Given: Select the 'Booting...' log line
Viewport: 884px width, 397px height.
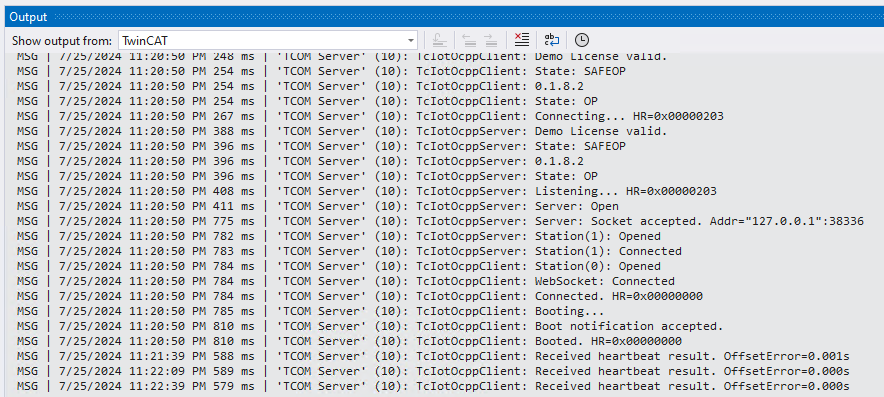Looking at the screenshot, I should (311, 311).
